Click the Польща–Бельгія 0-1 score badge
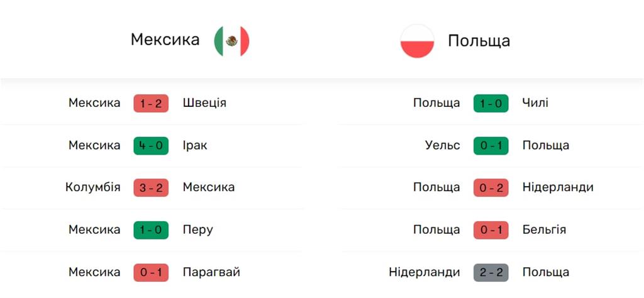The height and width of the screenshot is (298, 644). [x=491, y=230]
